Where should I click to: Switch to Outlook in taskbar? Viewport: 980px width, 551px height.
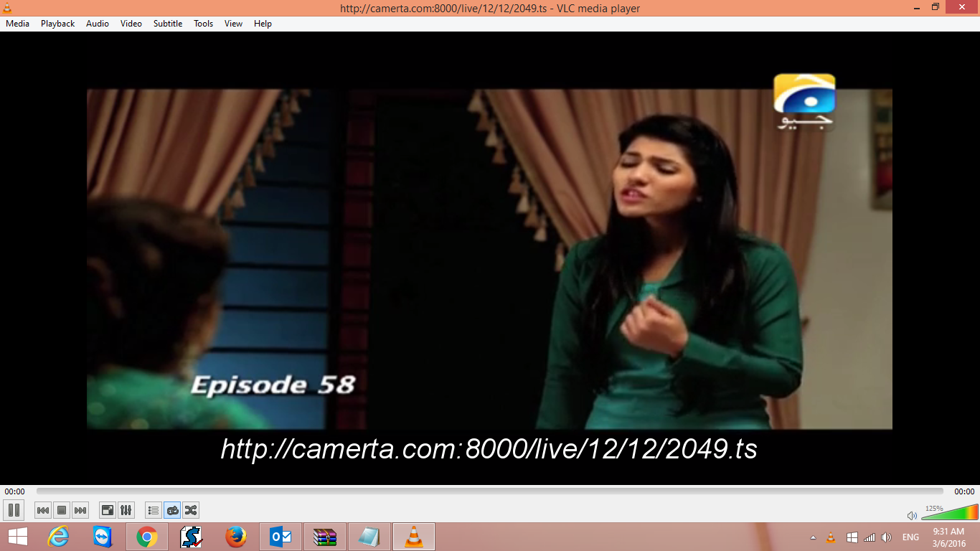pyautogui.click(x=281, y=537)
